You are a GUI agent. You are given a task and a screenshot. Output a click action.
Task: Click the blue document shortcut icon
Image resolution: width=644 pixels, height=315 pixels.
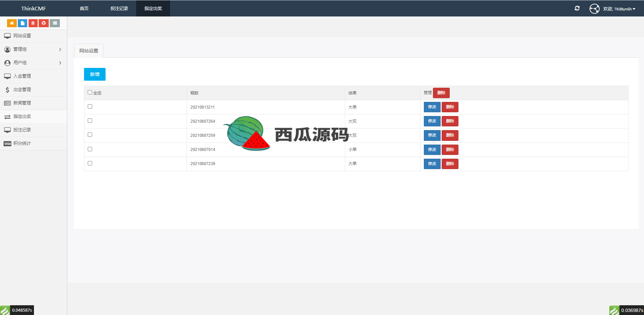point(23,23)
